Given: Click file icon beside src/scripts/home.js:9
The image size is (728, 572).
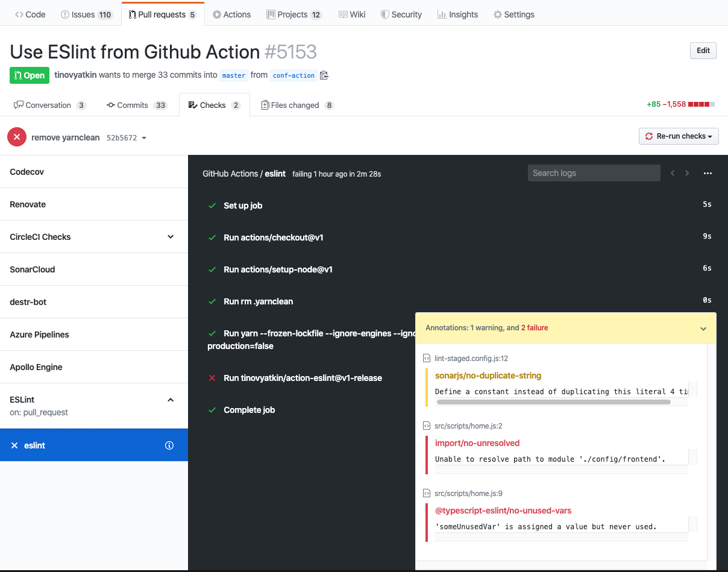Looking at the screenshot, I should click(x=427, y=493).
